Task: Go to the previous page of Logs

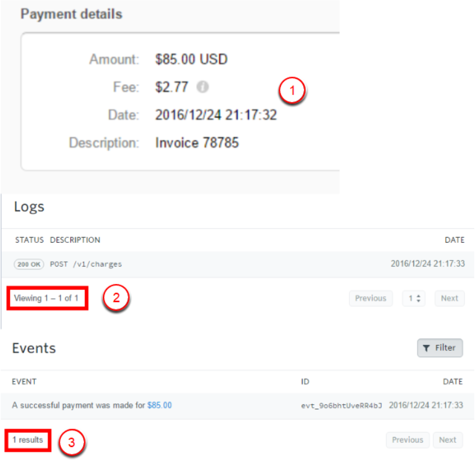Action: tap(371, 299)
